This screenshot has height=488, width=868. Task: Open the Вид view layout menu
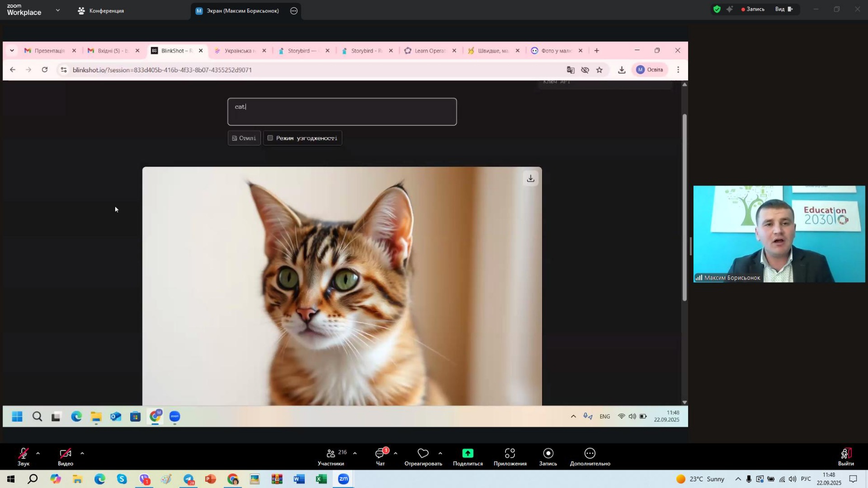pyautogui.click(x=784, y=9)
